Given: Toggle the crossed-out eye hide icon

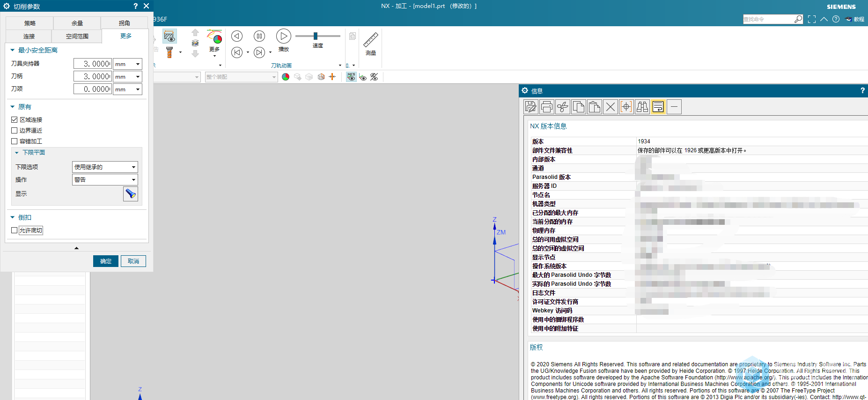Looking at the screenshot, I should click(x=374, y=77).
